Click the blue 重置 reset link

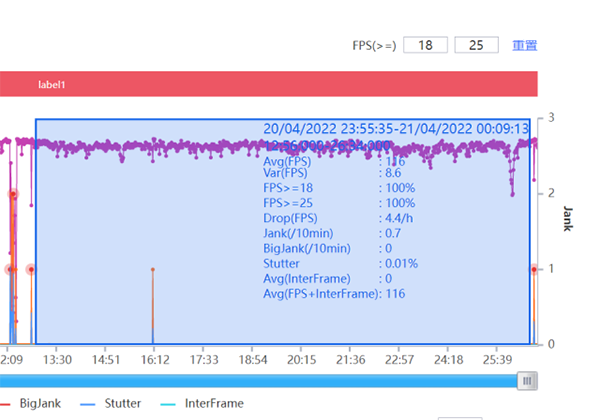525,45
